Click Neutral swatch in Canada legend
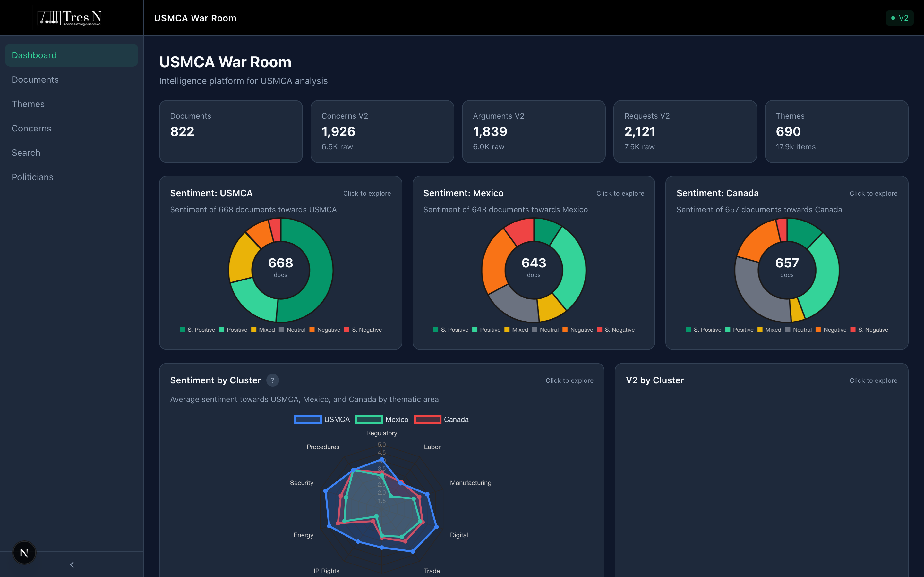 coord(788,330)
